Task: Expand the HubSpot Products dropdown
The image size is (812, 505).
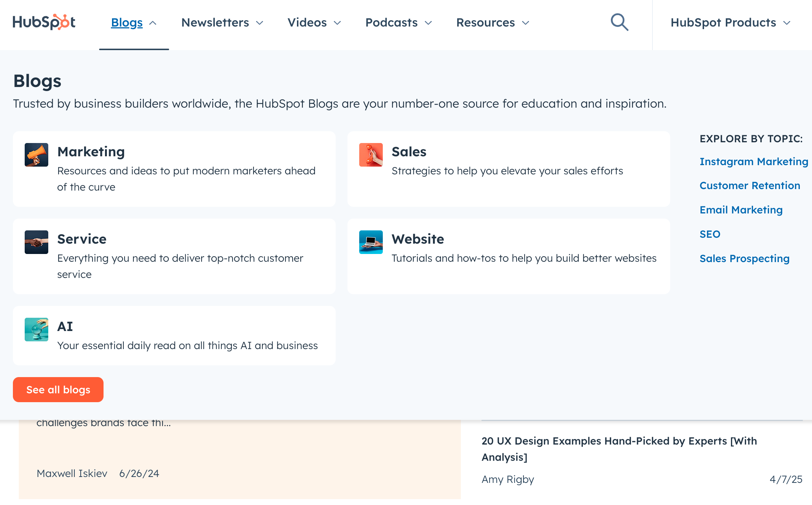Action: 730,23
